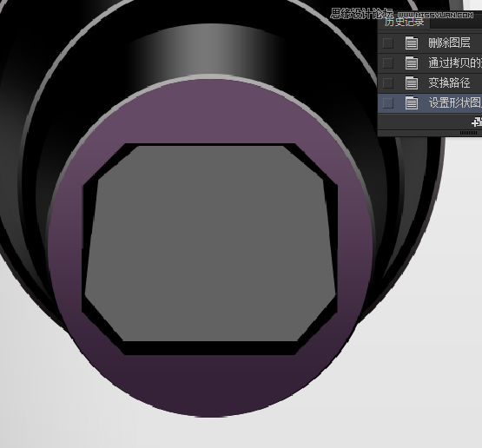
Task: Click the state icon of highlighted 设置形状图 row
Action: [x=412, y=103]
